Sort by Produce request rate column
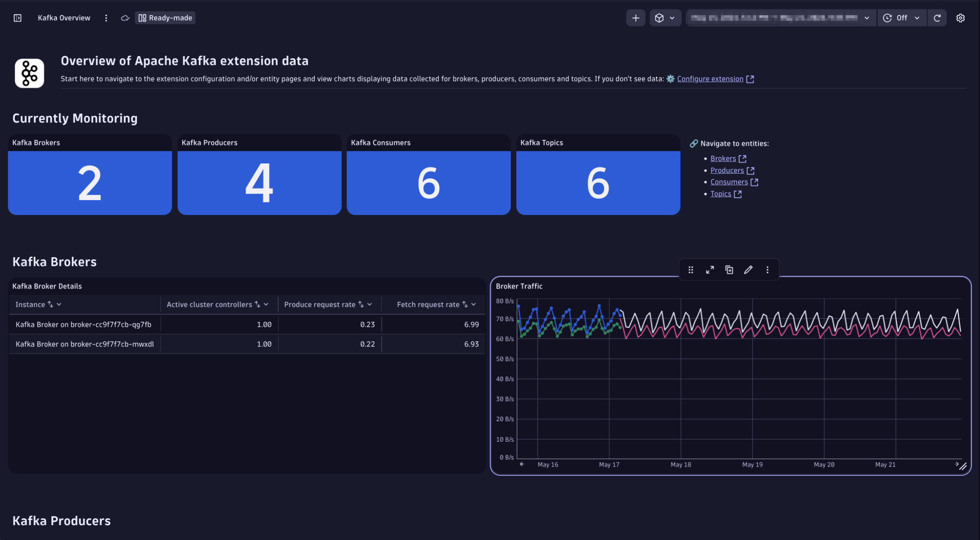This screenshot has height=540, width=980. click(x=361, y=305)
